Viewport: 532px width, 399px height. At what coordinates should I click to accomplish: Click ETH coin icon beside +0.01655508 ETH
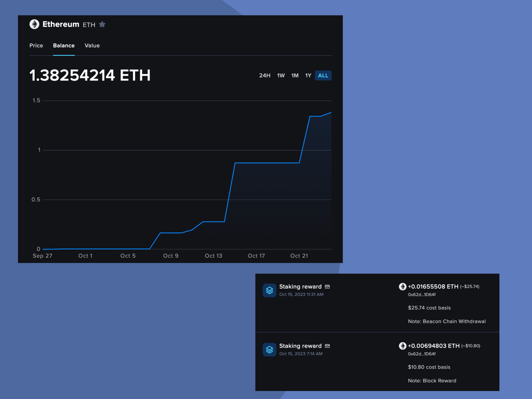(403, 287)
